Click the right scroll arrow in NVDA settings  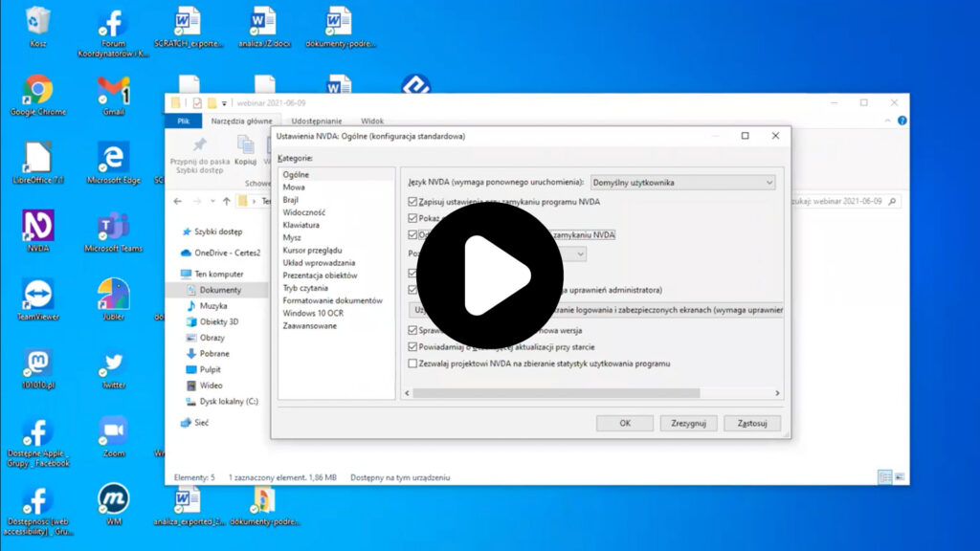pos(777,393)
